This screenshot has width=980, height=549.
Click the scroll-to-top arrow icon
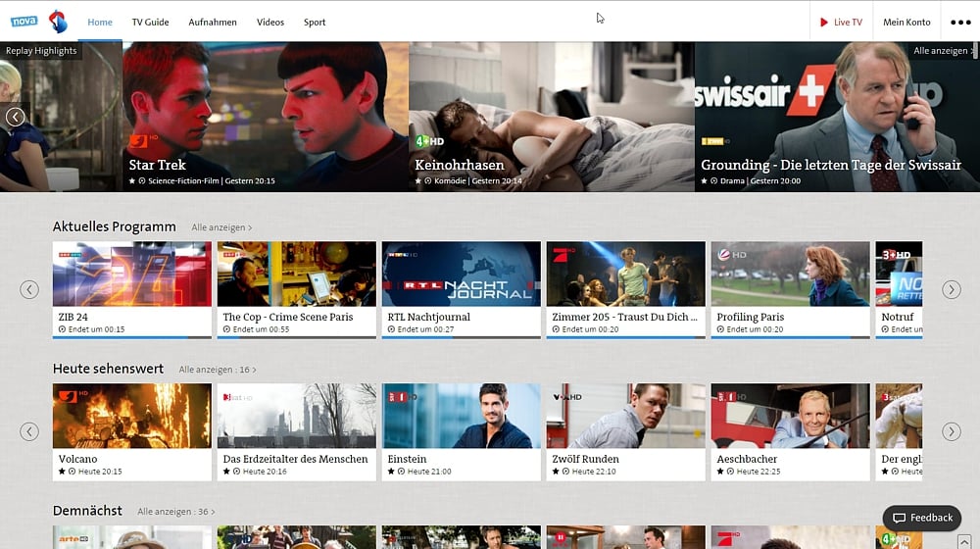click(x=964, y=541)
